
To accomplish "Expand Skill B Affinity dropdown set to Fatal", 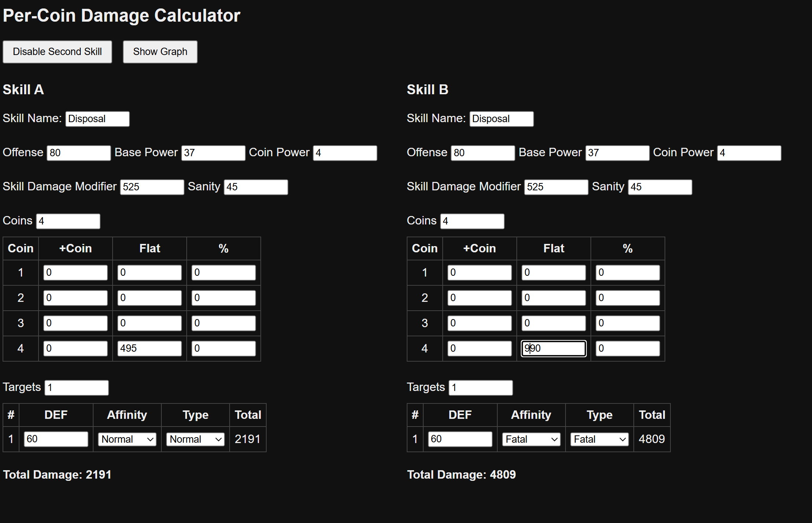I will coord(531,439).
